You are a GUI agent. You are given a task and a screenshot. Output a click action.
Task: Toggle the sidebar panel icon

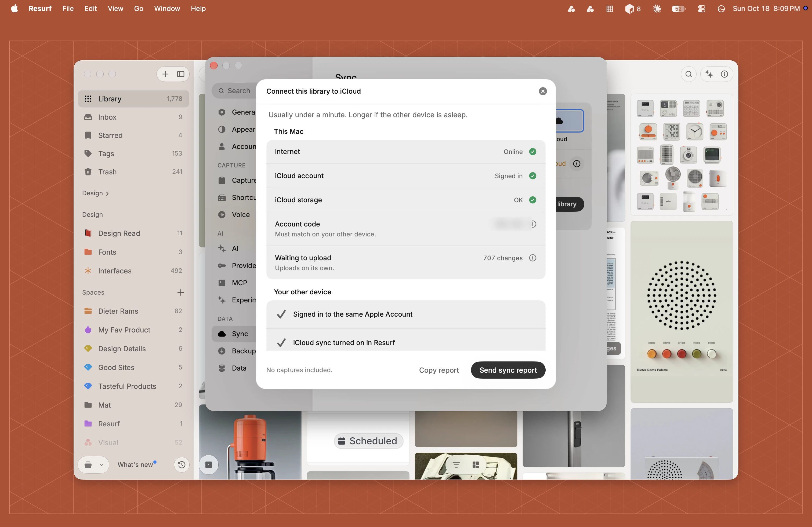pos(181,74)
